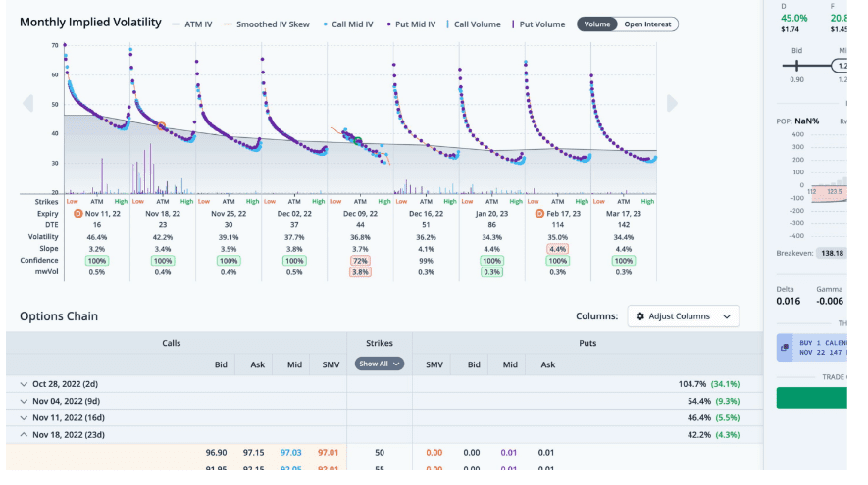Click the bid-mid price slider handle
The width and height of the screenshot is (868, 485).
pos(841,66)
